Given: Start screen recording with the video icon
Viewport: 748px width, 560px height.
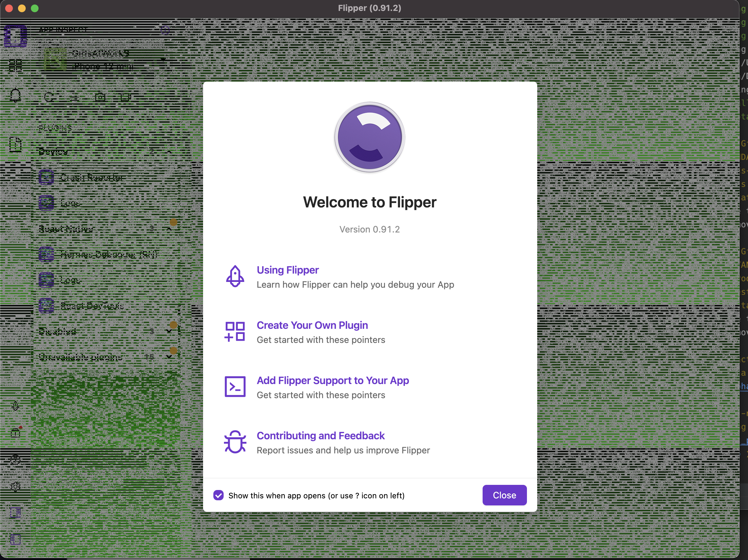Looking at the screenshot, I should [126, 97].
